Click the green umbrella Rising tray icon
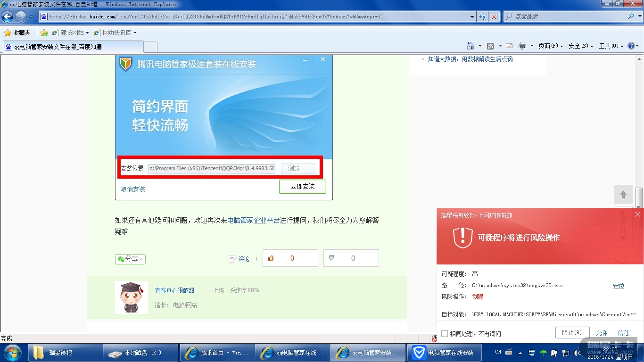The height and width of the screenshot is (362, 644). (x=543, y=353)
